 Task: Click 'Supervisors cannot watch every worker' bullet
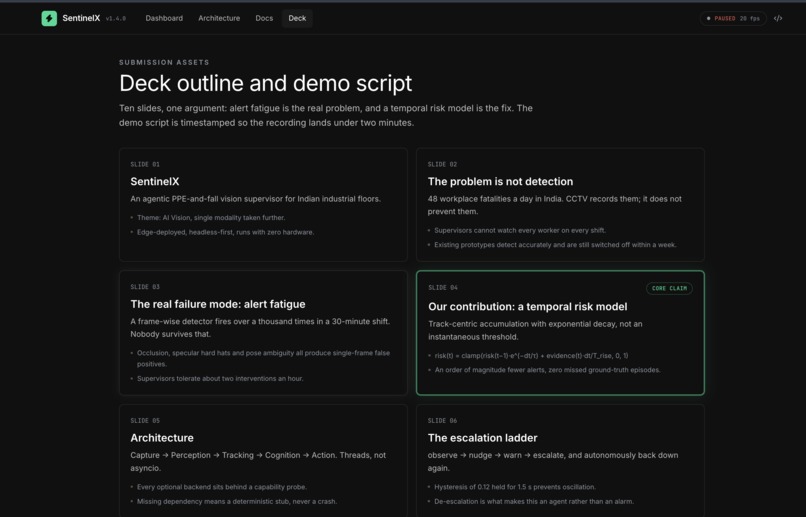(520, 230)
